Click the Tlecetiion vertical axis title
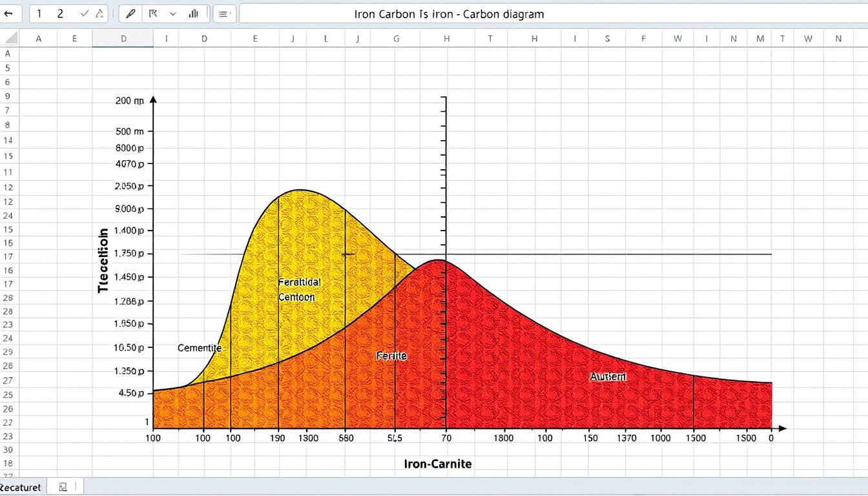Viewport: 868px width, 496px height. 103,260
